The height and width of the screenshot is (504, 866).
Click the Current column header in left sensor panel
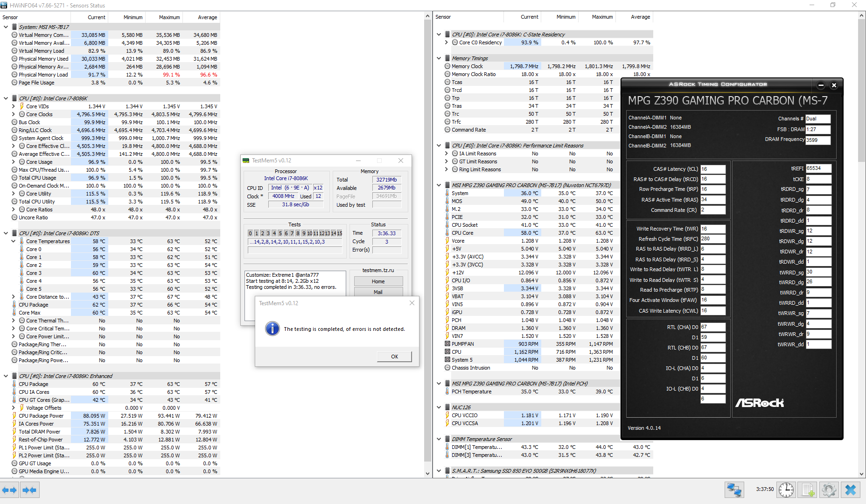[90, 17]
